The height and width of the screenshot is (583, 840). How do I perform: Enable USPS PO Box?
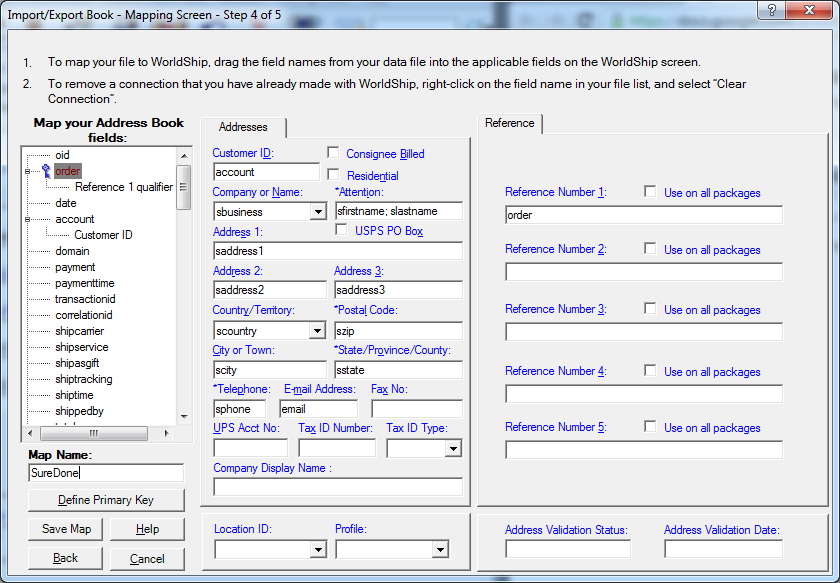pos(339,229)
